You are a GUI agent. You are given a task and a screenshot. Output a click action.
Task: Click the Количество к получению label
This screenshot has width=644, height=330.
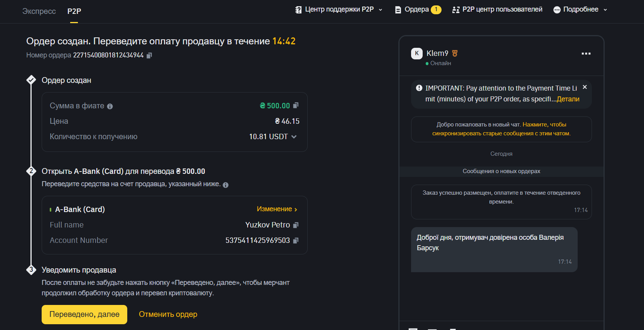93,136
